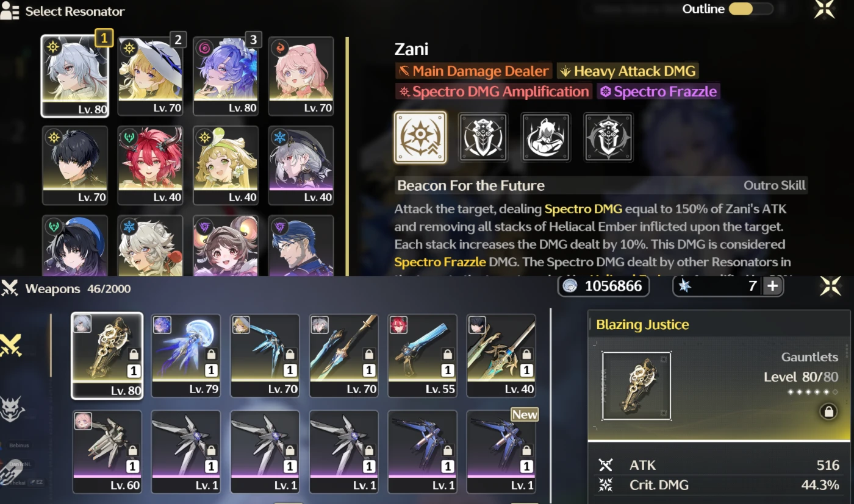The image size is (854, 504).
Task: Select the second skill icon beside Outro Skill
Action: (483, 137)
